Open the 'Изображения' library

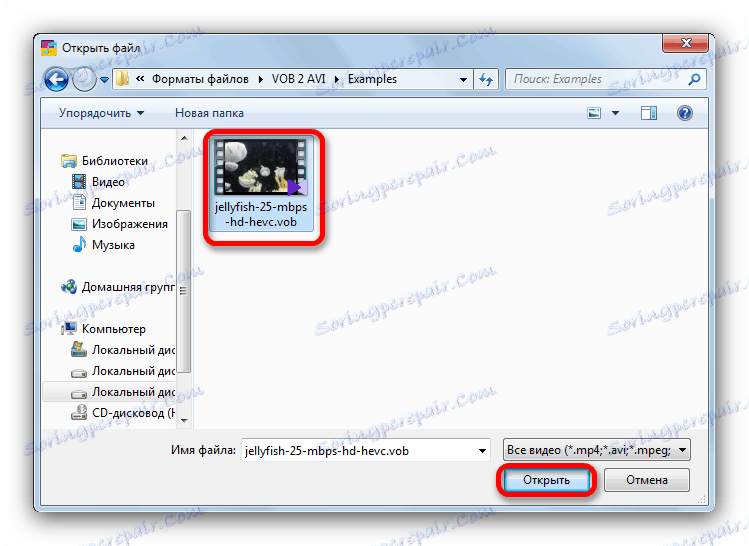click(129, 224)
